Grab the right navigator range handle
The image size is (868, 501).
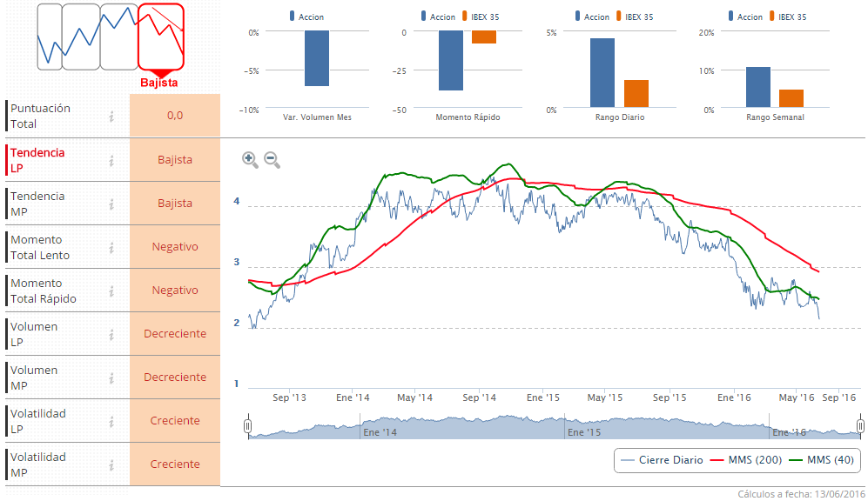860,426
